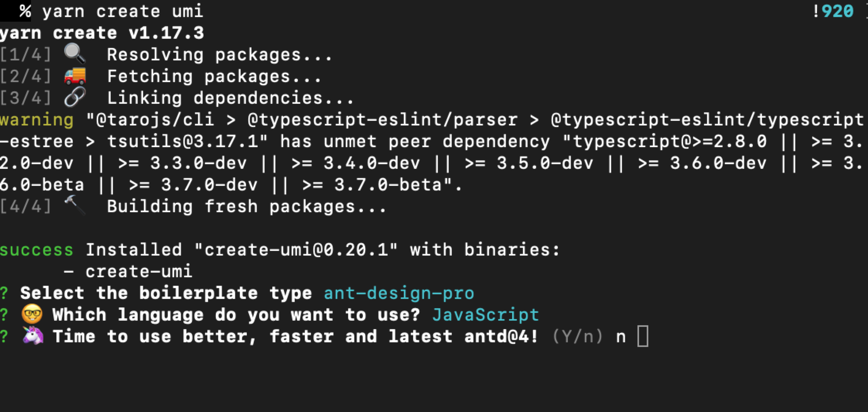Click the Select the boilerplate type question

[x=166, y=293]
